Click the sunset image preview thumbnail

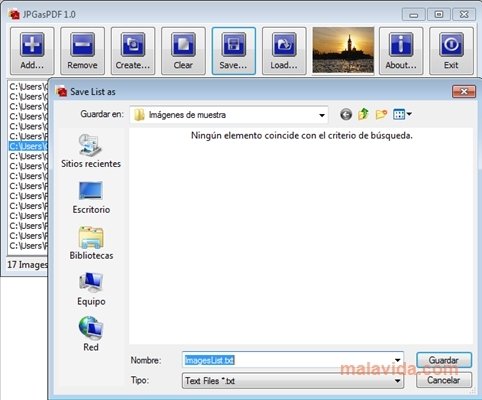[x=343, y=50]
